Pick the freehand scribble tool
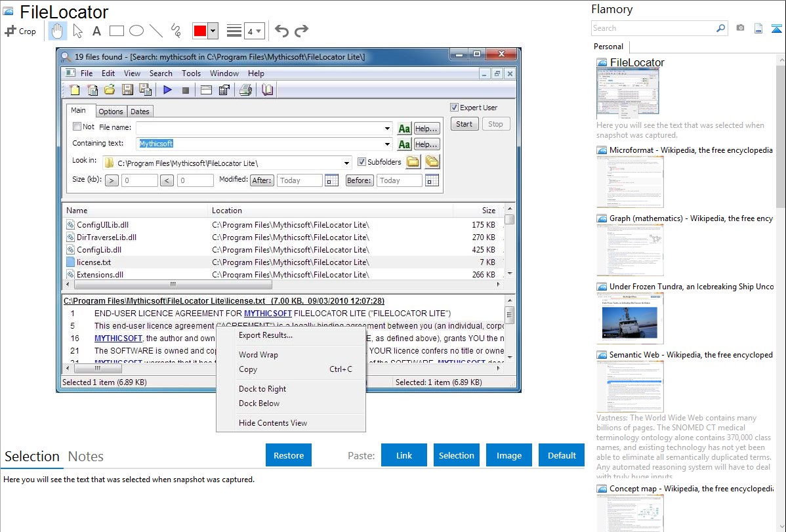The height and width of the screenshot is (532, 786). click(x=176, y=31)
